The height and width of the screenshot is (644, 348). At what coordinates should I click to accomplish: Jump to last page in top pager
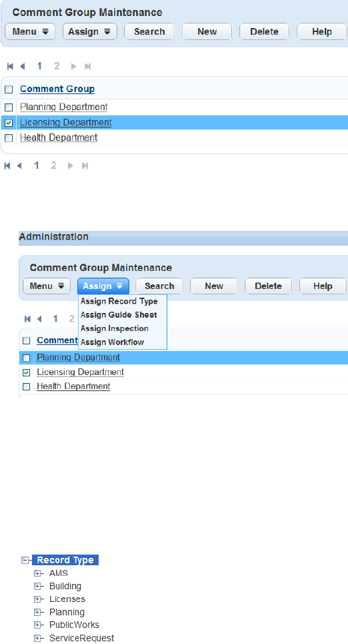tap(87, 66)
